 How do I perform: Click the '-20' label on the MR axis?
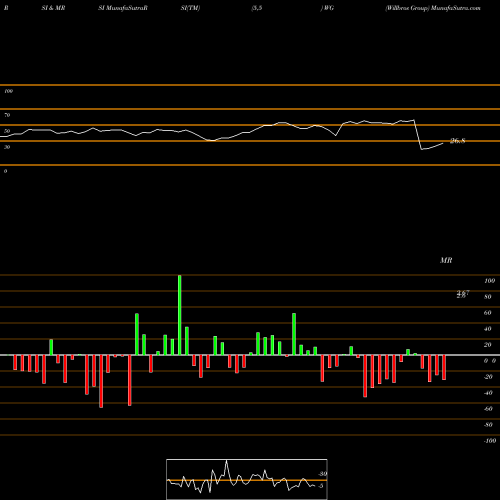[488, 377]
